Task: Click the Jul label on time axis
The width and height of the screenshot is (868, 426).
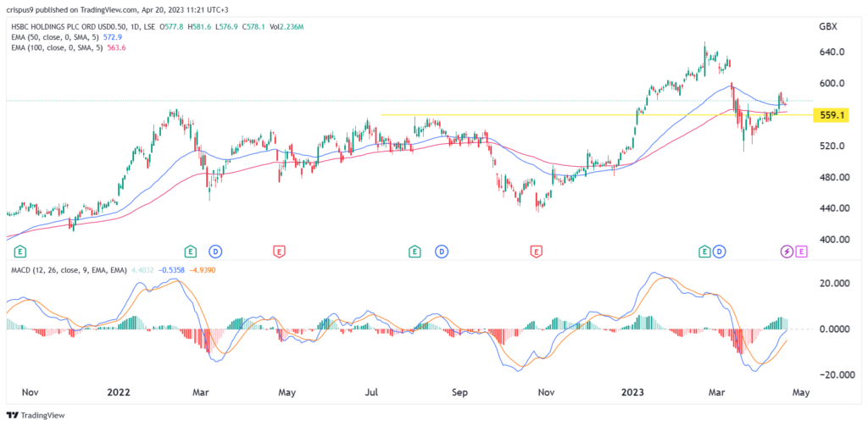Action: click(x=371, y=393)
